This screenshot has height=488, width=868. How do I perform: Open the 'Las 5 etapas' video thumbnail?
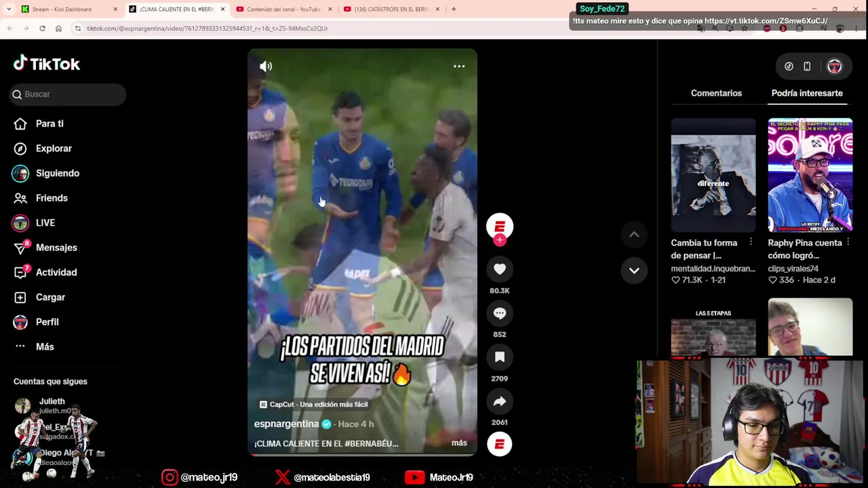(713, 327)
